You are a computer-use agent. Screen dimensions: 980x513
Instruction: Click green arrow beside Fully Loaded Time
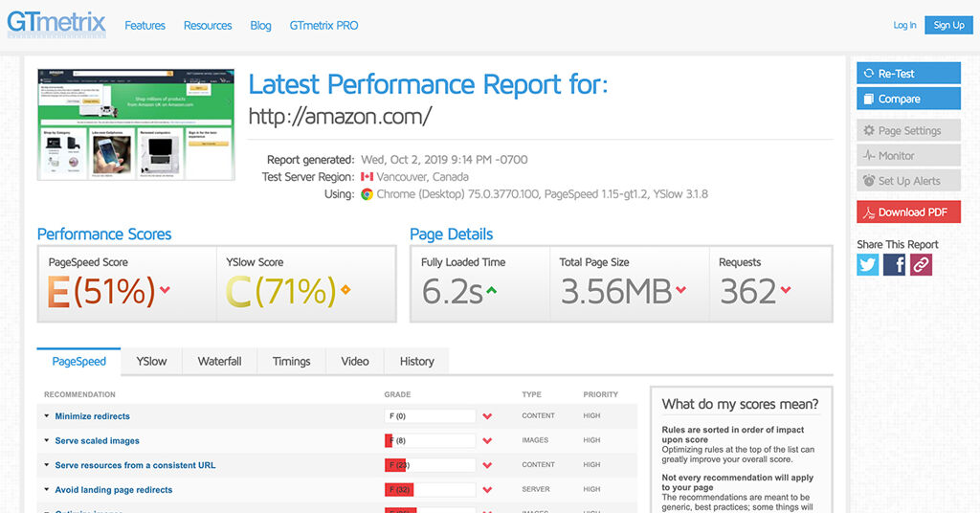[491, 290]
